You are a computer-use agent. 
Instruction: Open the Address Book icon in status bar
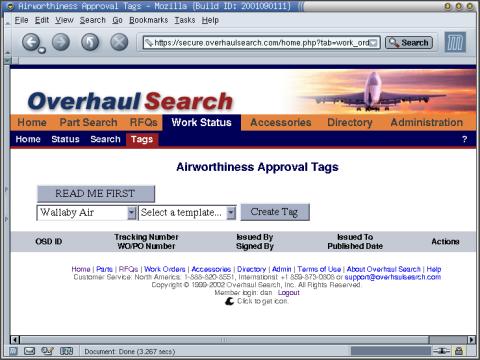tap(66, 351)
